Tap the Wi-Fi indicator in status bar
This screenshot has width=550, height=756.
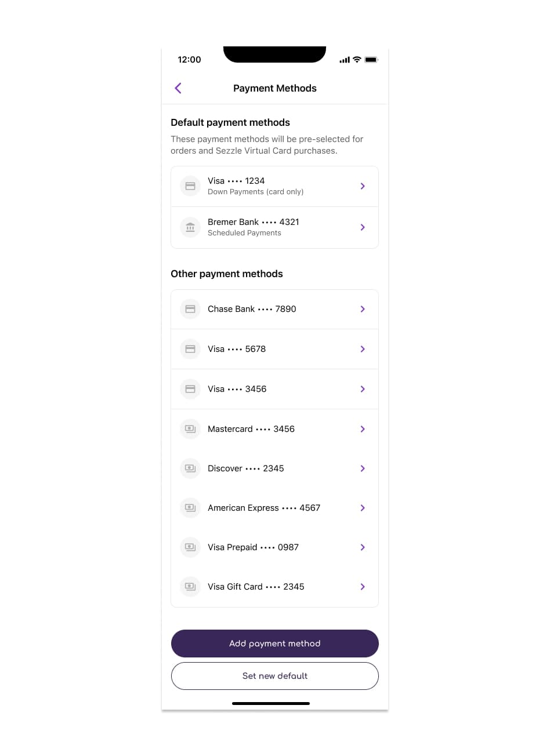tap(357, 59)
